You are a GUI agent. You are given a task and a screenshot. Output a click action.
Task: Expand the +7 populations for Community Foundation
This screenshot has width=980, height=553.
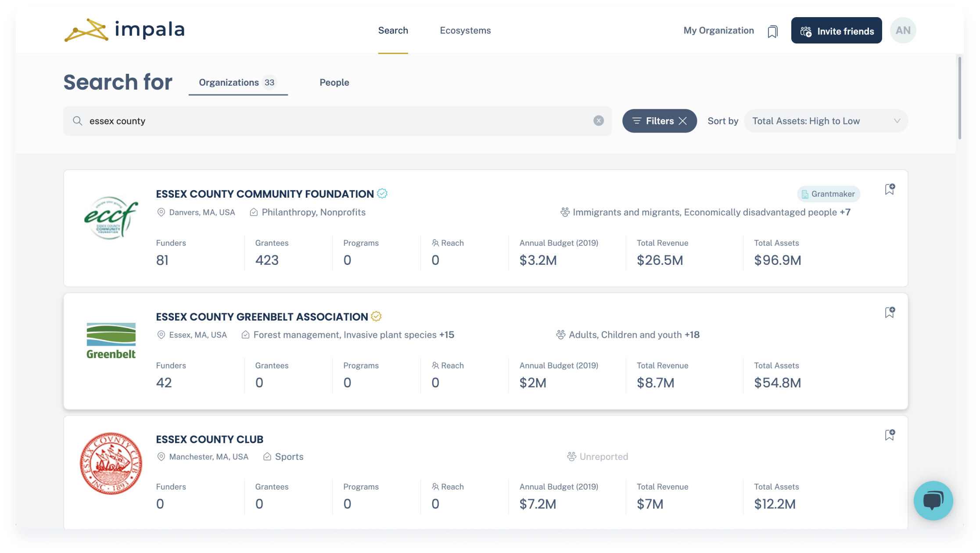click(845, 212)
